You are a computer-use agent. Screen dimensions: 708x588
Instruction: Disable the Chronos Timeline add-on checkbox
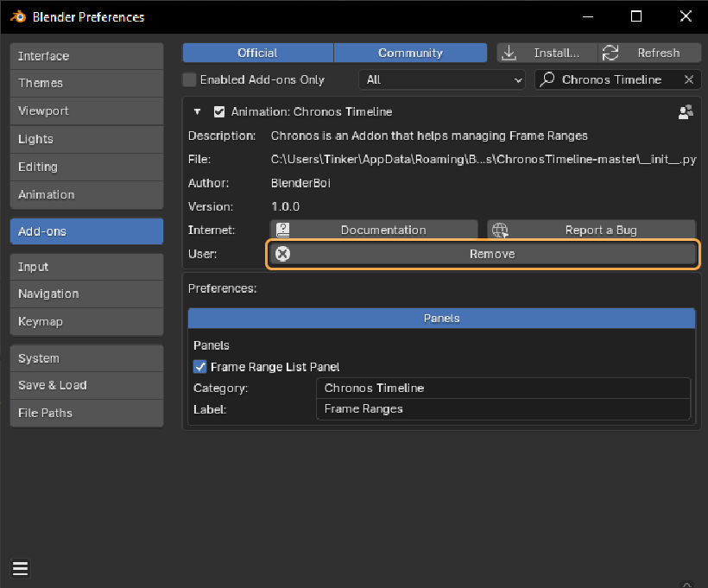click(219, 111)
